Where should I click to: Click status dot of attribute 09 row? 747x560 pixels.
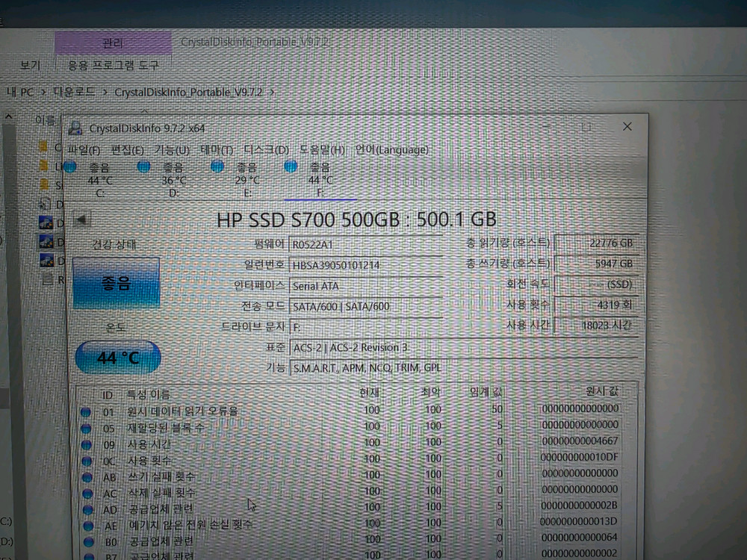tap(87, 445)
